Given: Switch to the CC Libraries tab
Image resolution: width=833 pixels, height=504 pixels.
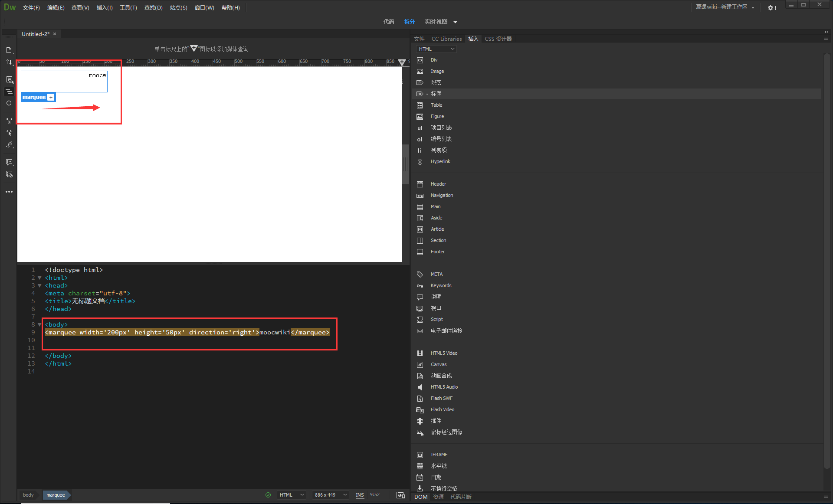Looking at the screenshot, I should (446, 39).
